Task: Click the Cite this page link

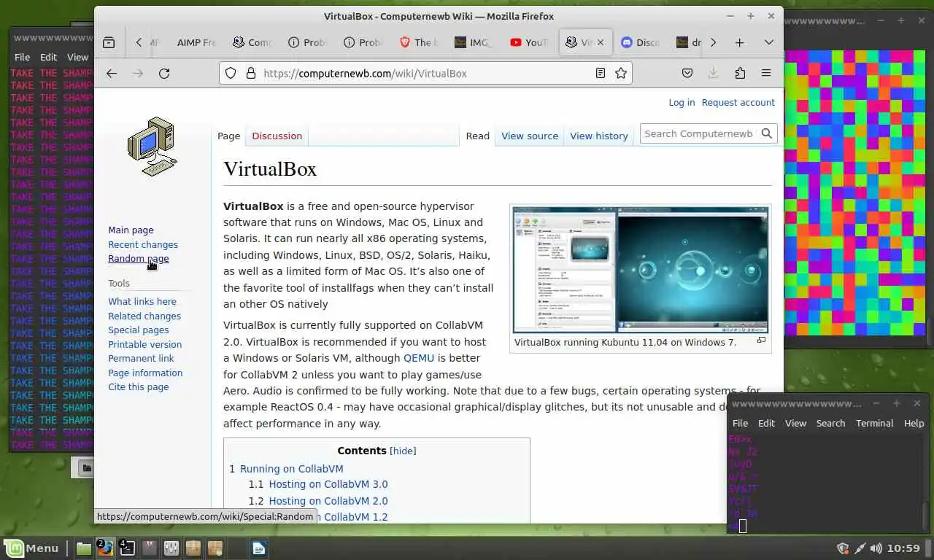Action: point(139,386)
